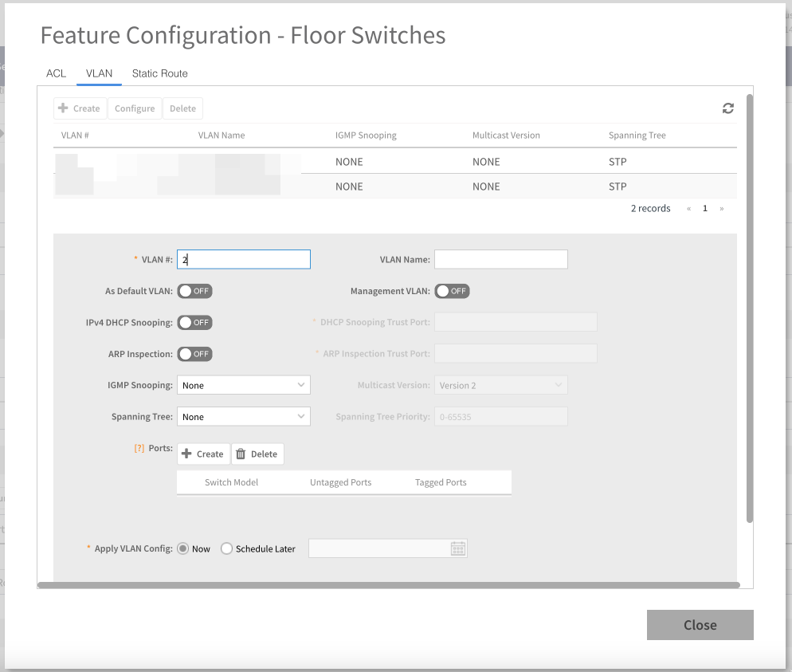Turn on IPv4 DHCP Snooping
The image size is (792, 672).
194,323
